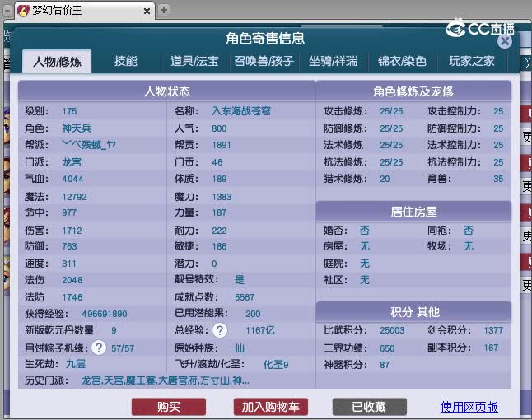Close the 梦幻估价王 browser tab
The image size is (532, 420).
tap(147, 12)
